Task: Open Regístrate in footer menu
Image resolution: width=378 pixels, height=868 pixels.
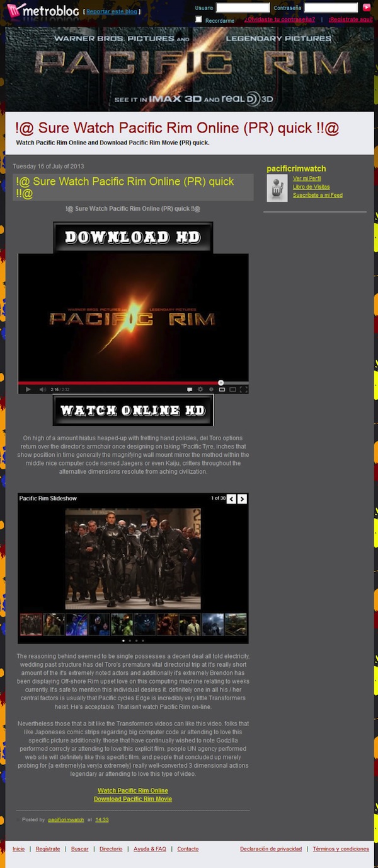Action: (x=48, y=849)
